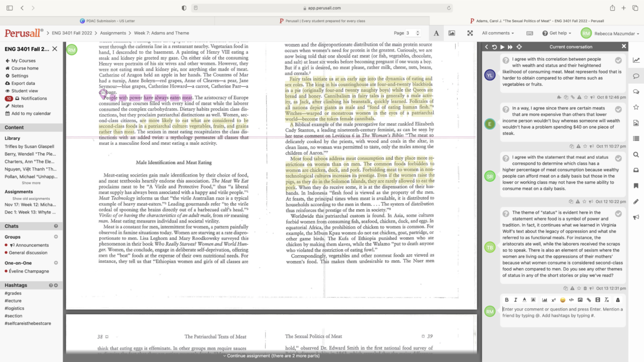Insert emoji in comment editor
The height and width of the screenshot is (362, 644).
tap(562, 300)
